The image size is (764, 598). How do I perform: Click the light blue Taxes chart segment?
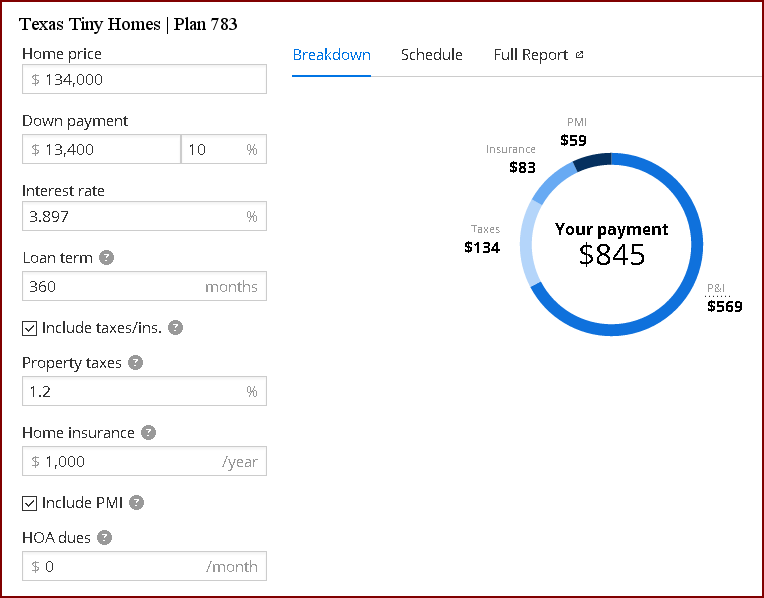tap(530, 245)
